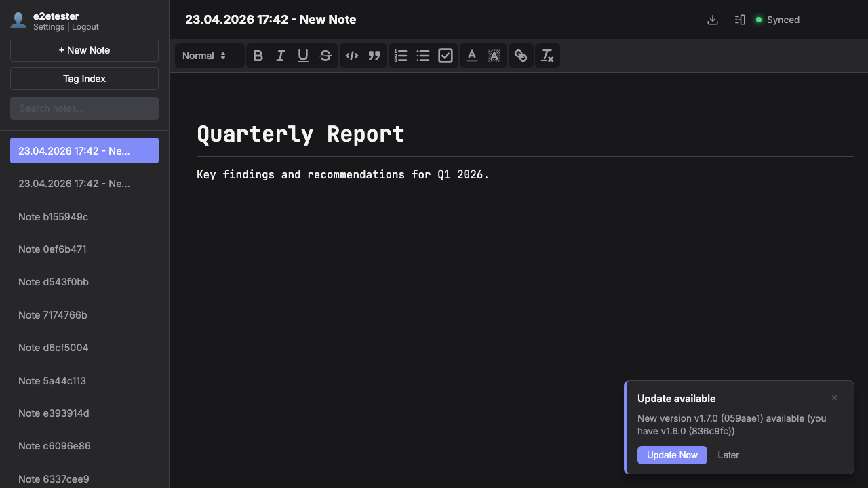This screenshot has height=488, width=868.
Task: Dismiss the update popup with Later
Action: pos(728,455)
